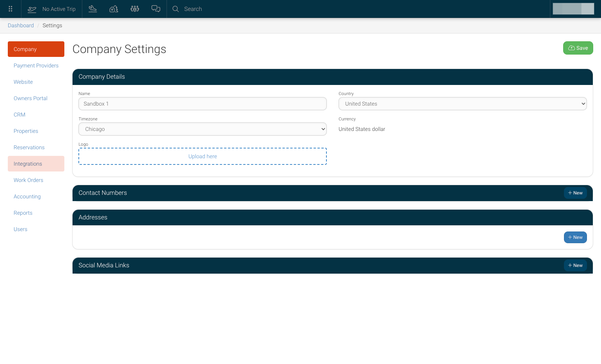Open CRM settings
This screenshot has height=364, width=601.
pos(36,115)
